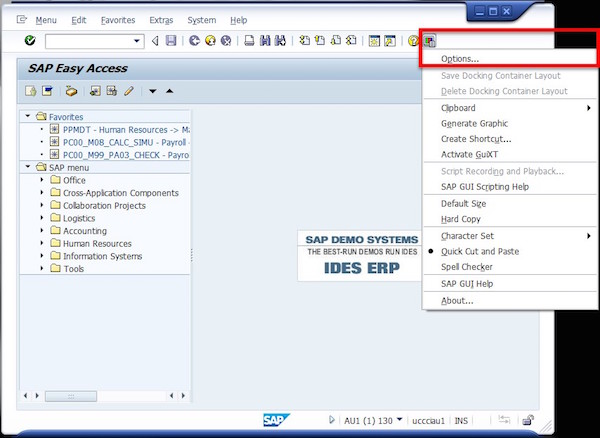Select Options... from the layout menu

(x=460, y=59)
